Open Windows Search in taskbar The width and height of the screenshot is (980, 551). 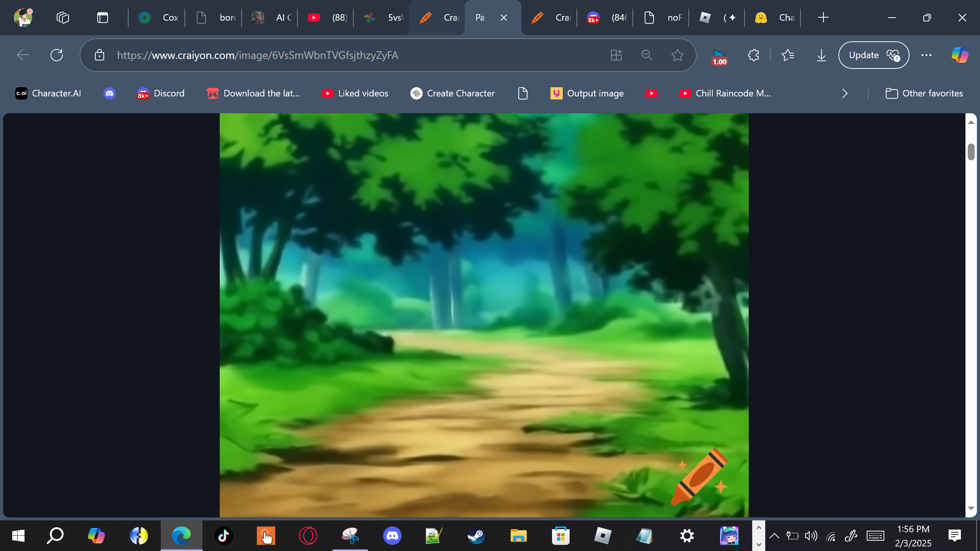click(55, 536)
